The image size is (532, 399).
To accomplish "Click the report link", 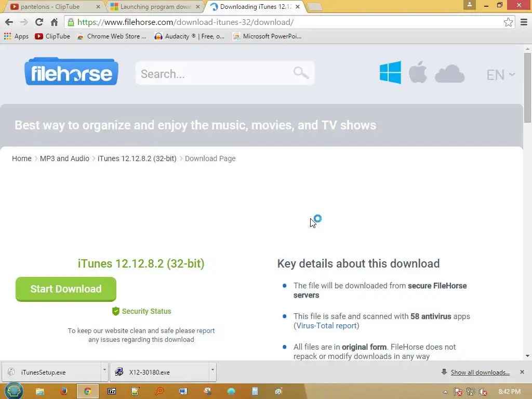I will click(x=206, y=330).
